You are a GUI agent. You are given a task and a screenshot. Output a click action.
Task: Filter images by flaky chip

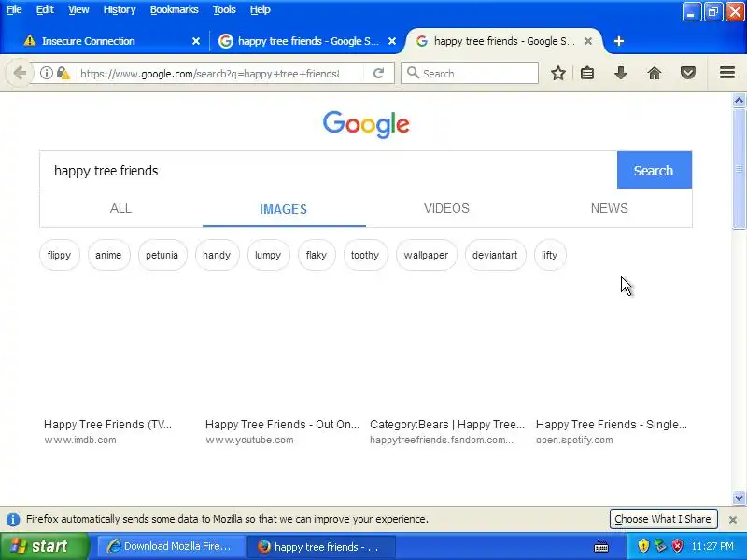pyautogui.click(x=317, y=255)
